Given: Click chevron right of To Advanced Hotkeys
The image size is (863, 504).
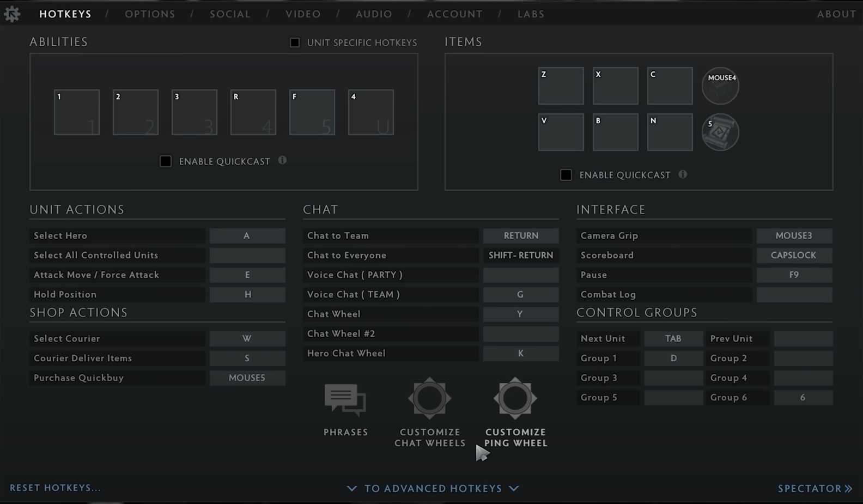Looking at the screenshot, I should [514, 488].
